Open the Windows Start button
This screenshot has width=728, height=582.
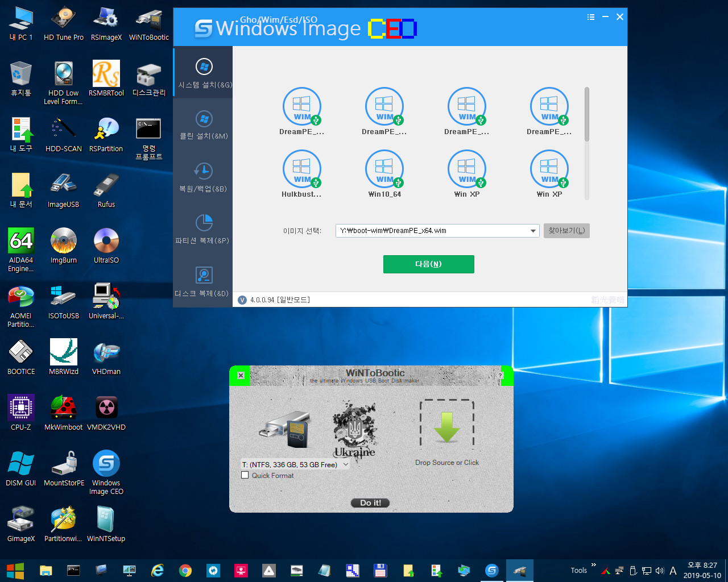pos(15,571)
